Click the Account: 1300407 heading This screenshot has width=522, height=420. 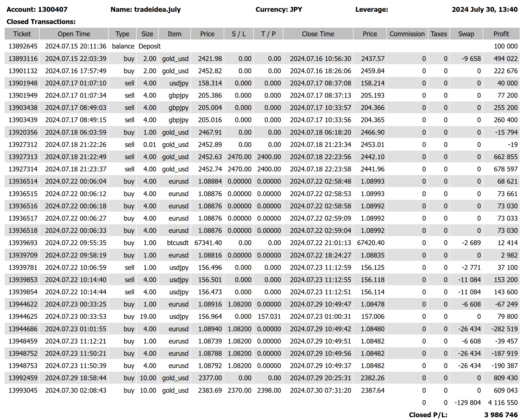37,9
